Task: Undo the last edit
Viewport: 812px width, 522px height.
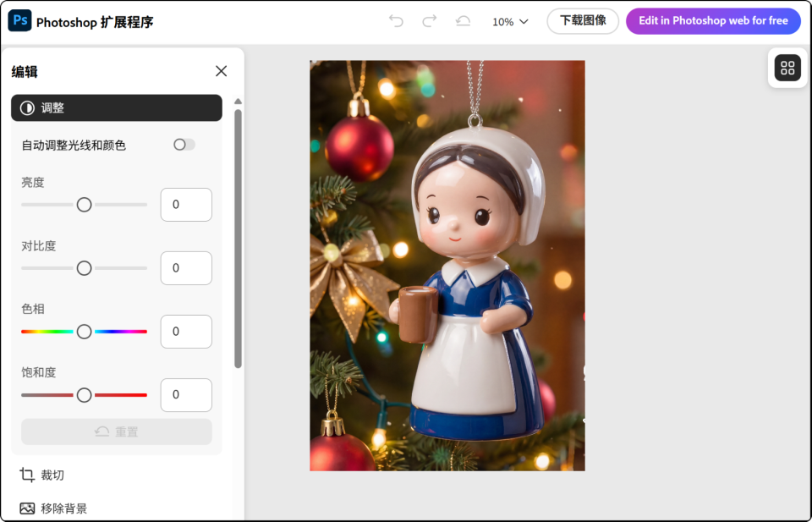Action: 396,21
